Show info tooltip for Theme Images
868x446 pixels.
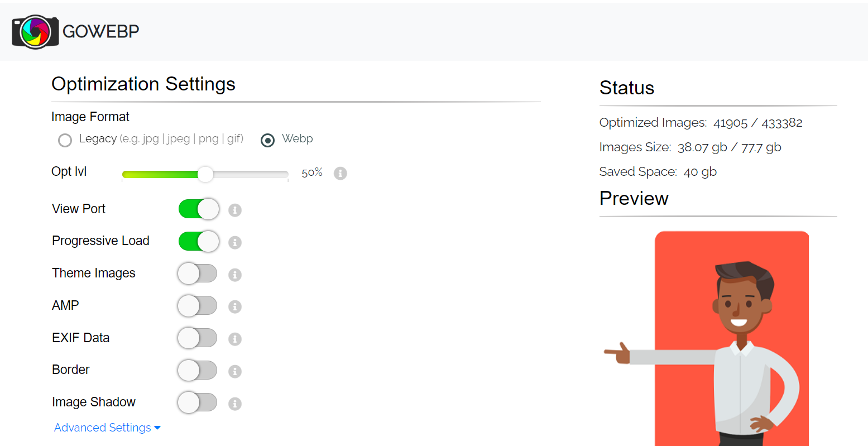(235, 275)
